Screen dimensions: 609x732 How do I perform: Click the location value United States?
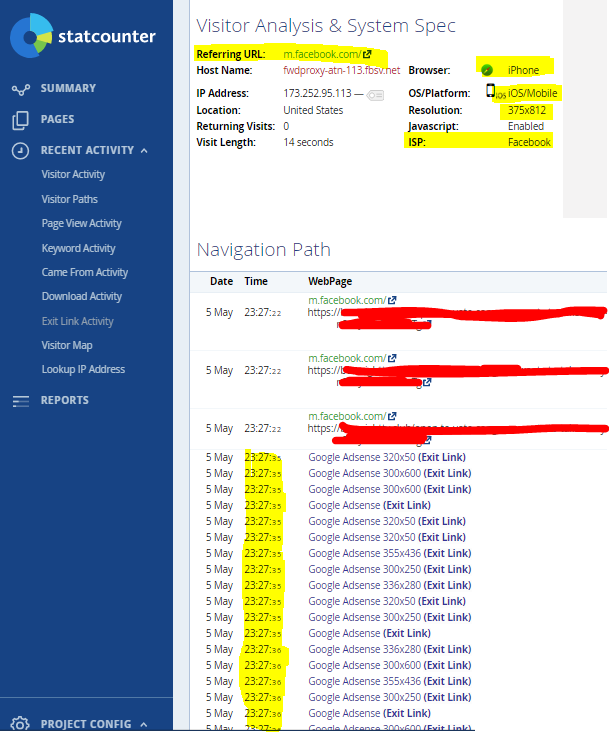point(313,110)
